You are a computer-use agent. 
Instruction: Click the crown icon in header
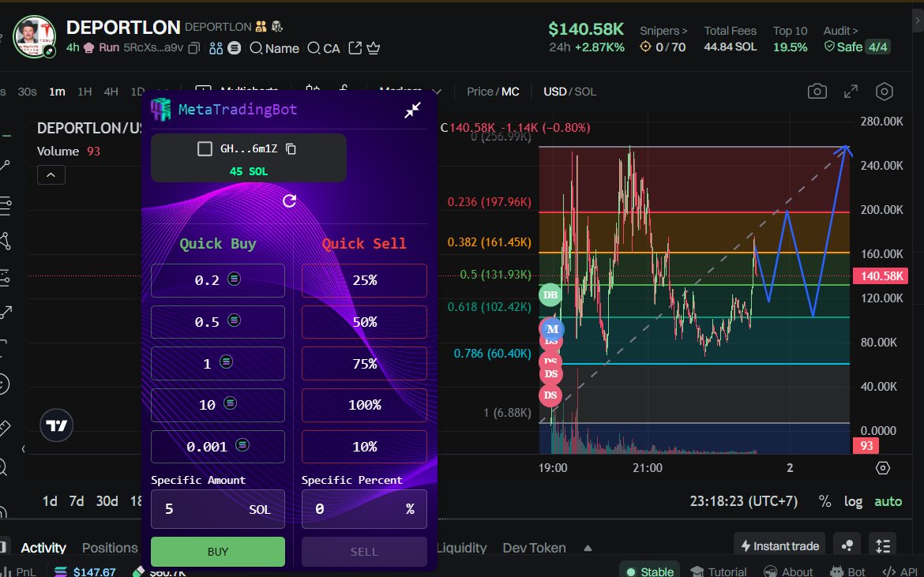tap(373, 48)
